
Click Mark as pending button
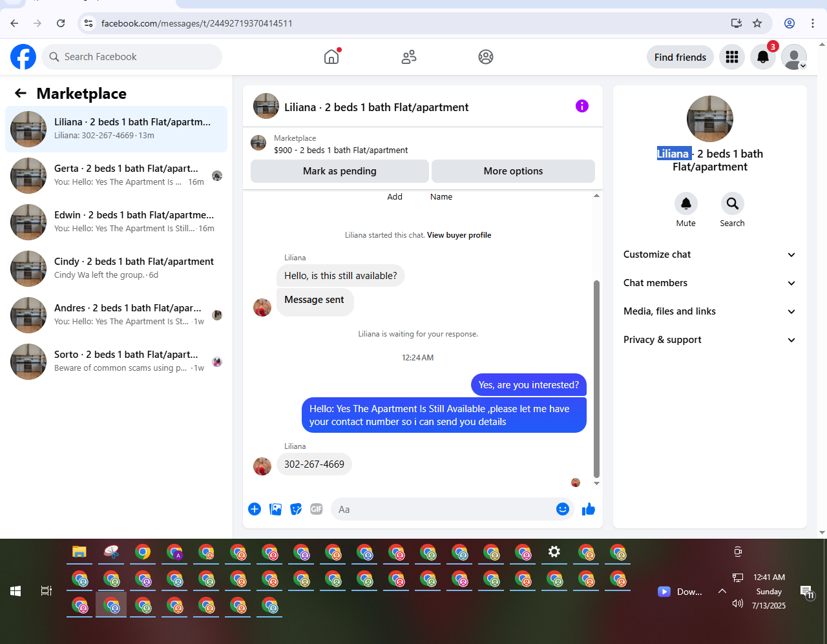(x=340, y=171)
